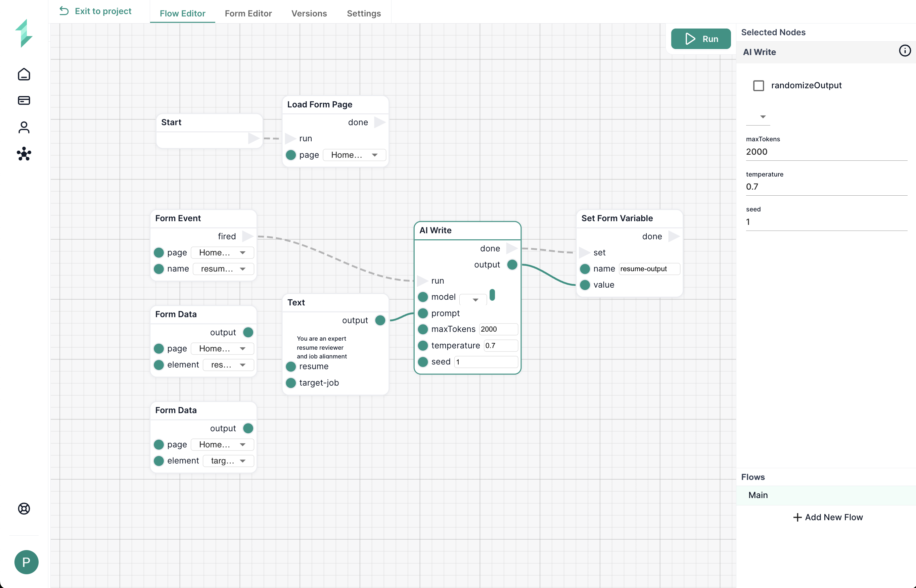Image resolution: width=916 pixels, height=588 pixels.
Task: Open the page dropdown in the res… Form Data node
Action: pos(222,349)
